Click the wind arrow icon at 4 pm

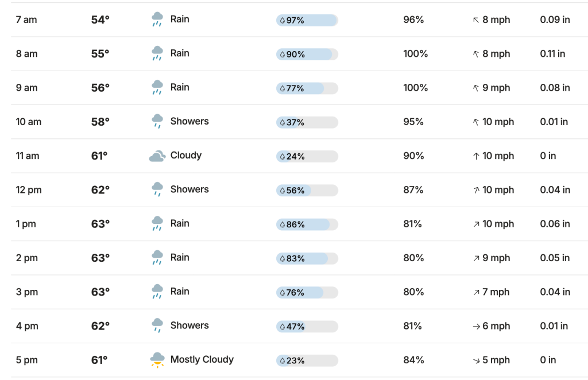tap(476, 326)
